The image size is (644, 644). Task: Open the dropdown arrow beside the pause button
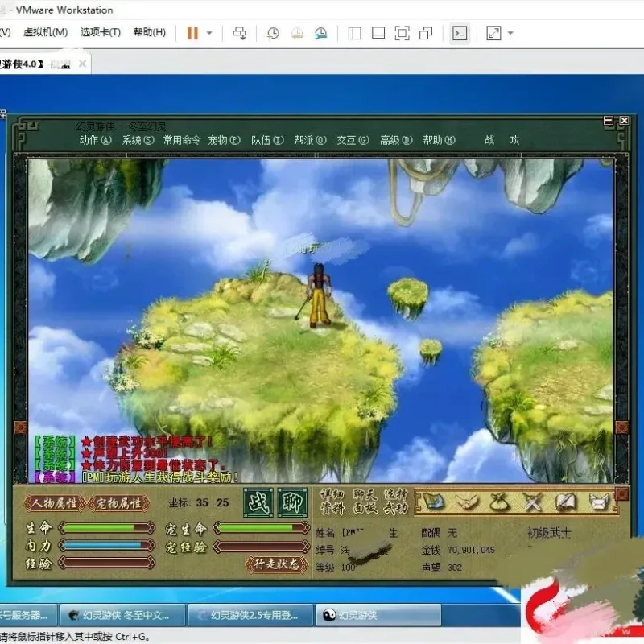point(209,33)
